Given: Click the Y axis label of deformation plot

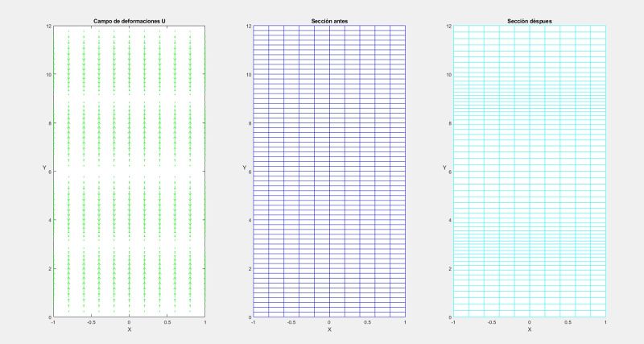Looking at the screenshot, I should [43, 168].
